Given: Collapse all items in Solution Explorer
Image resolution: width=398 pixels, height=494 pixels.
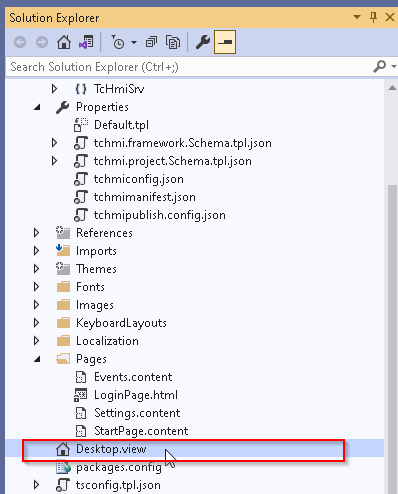Looking at the screenshot, I should coord(151,42).
